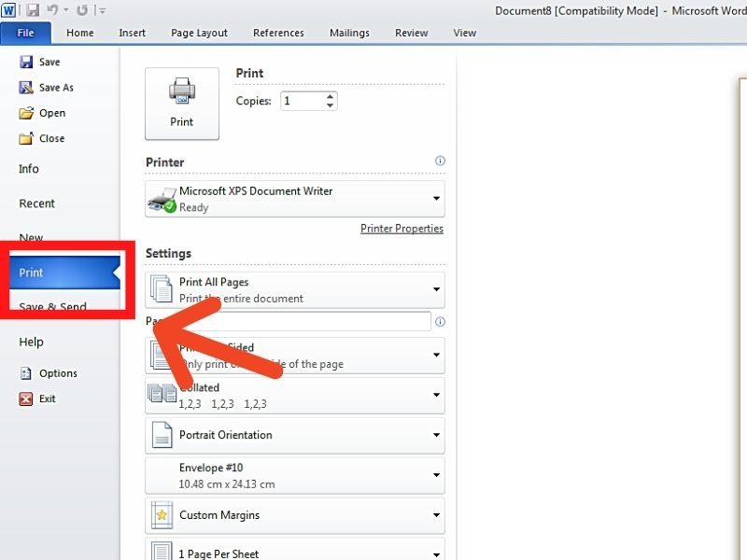This screenshot has height=560, width=747.
Task: Open Word Options from backstage menu
Action: [49, 373]
